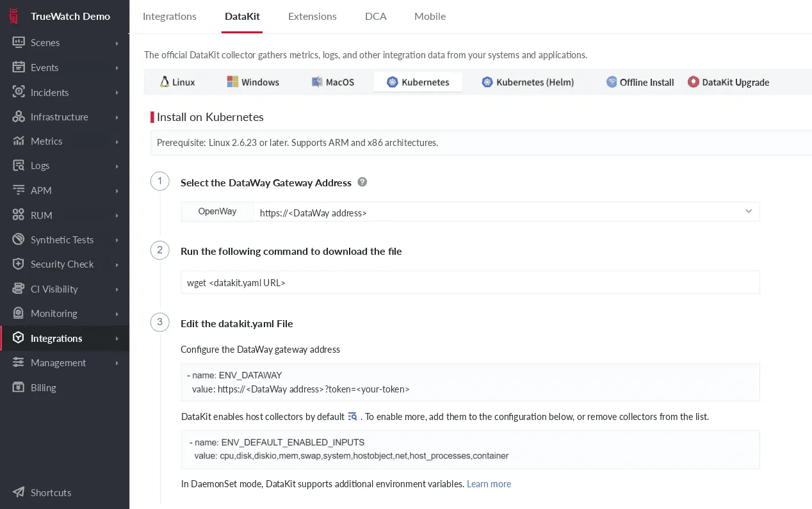The image size is (812, 509).
Task: Expand the Infrastructure submenu arrow
Action: 117,117
